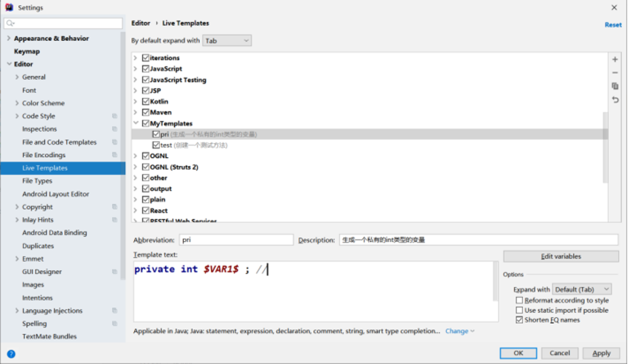This screenshot has width=628, height=364.
Task: Disable the test template checkbox
Action: (x=156, y=145)
